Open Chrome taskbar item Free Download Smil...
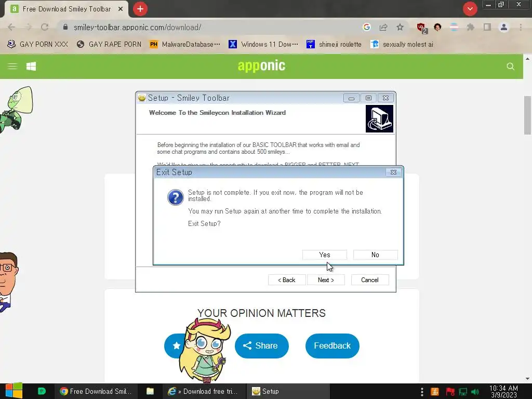The width and height of the screenshot is (532, 399). pyautogui.click(x=96, y=392)
